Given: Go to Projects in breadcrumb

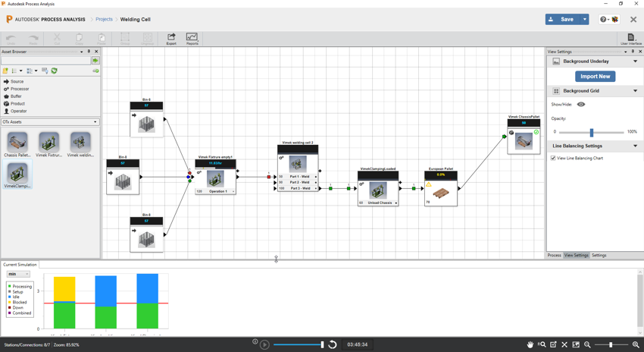Looking at the screenshot, I should point(104,19).
